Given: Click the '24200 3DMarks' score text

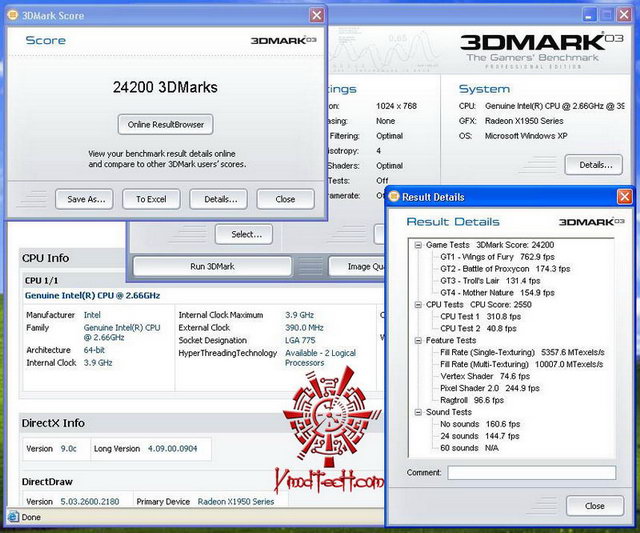Looking at the screenshot, I should (x=165, y=87).
